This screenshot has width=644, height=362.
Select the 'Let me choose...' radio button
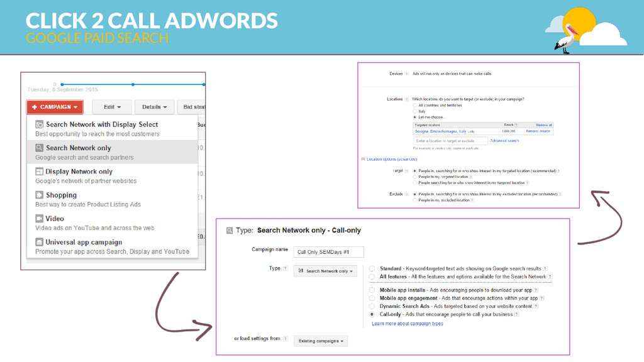[x=415, y=118]
